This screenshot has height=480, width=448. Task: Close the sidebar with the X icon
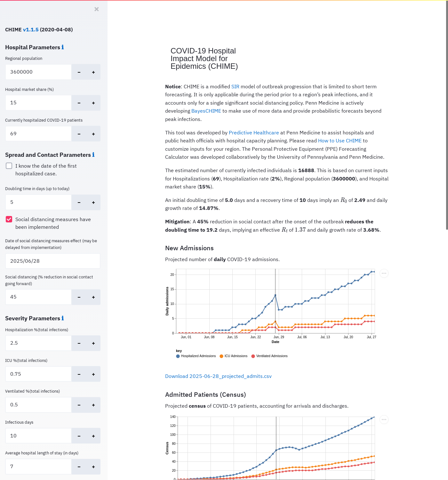[x=97, y=9]
